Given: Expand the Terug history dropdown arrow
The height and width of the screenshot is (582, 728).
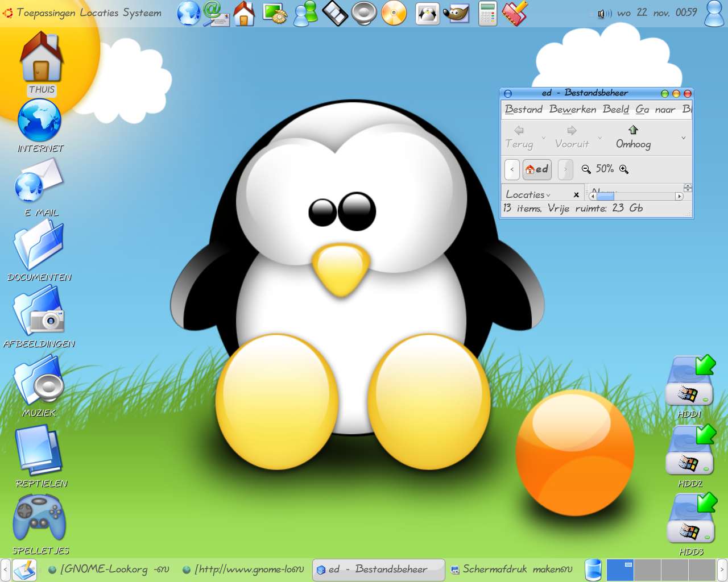Looking at the screenshot, I should click(x=543, y=138).
